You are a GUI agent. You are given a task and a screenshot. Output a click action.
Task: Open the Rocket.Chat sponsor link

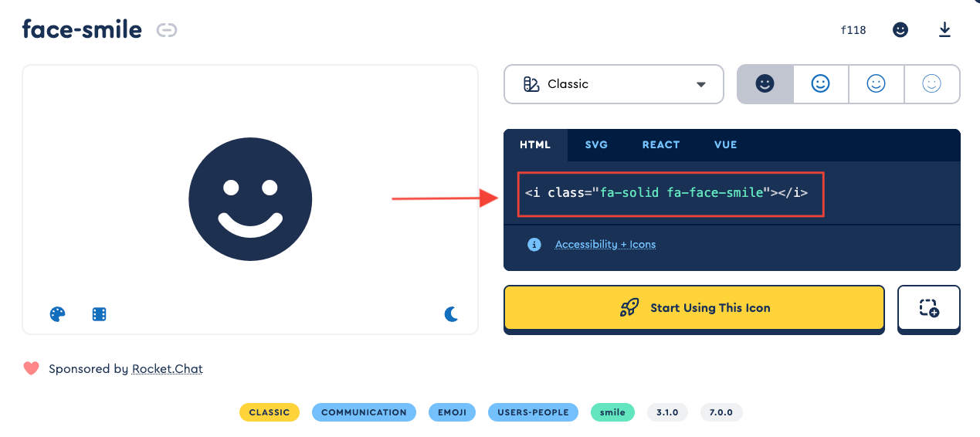[x=167, y=369]
